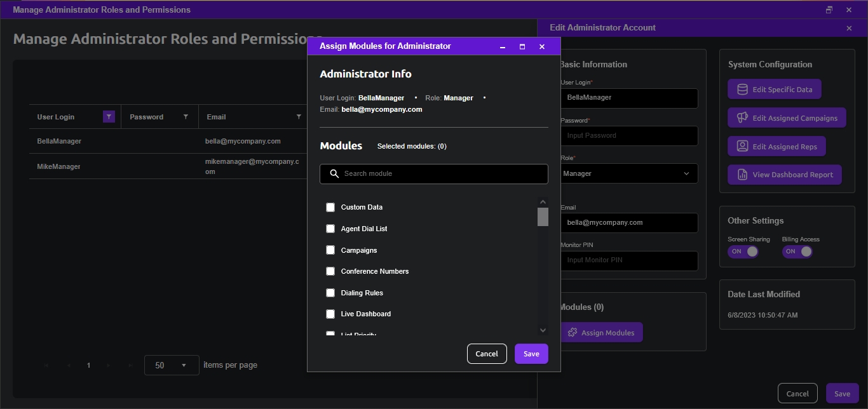Click the person icon on Edit Assigned Reps
Screen dimensions: 868x409
pos(742,147)
